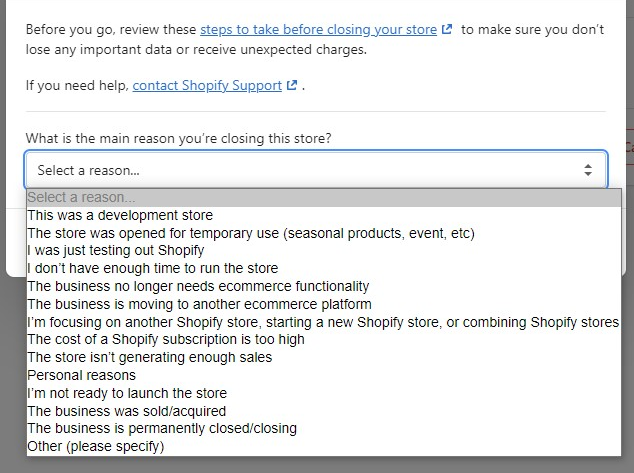Choose I don't have enough time option
634x473 pixels.
coord(324,268)
